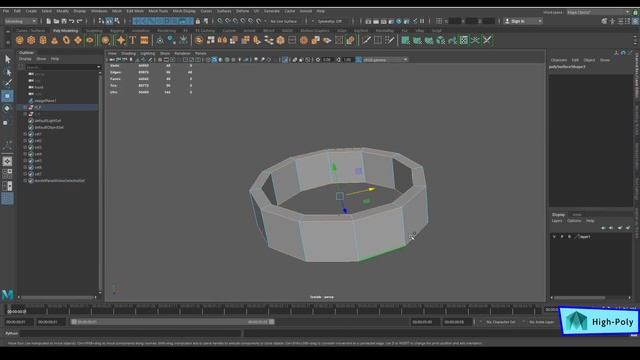Click the Outliner vertical scrollbar
The image size is (640, 360).
click(100, 182)
